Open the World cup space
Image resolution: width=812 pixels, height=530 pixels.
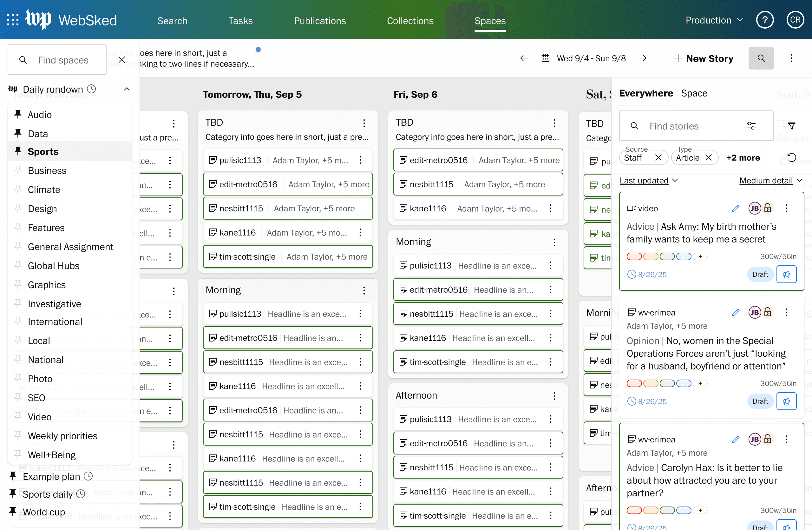44,512
